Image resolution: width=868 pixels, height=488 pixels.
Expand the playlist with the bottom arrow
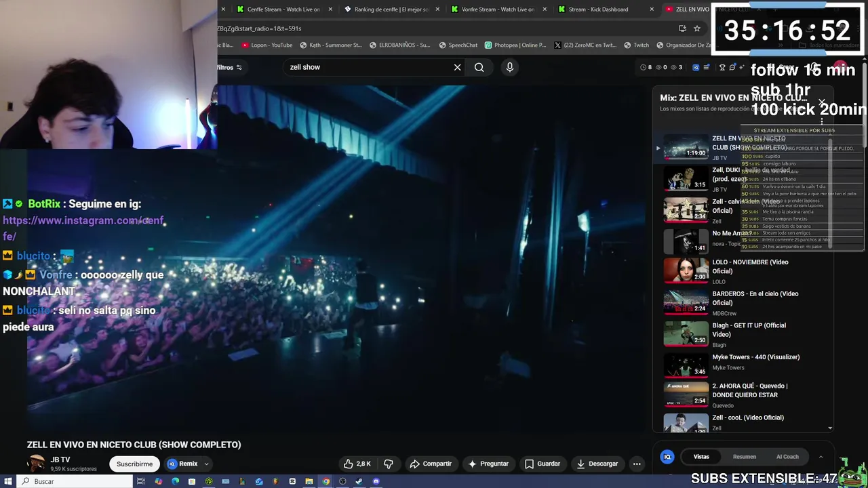pyautogui.click(x=830, y=428)
